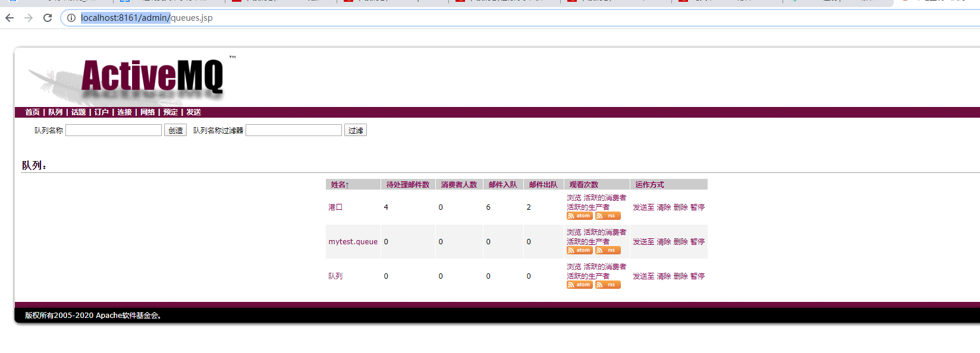Click 暂停 for mytest.queue
This screenshot has height=353, width=980.
coord(698,242)
